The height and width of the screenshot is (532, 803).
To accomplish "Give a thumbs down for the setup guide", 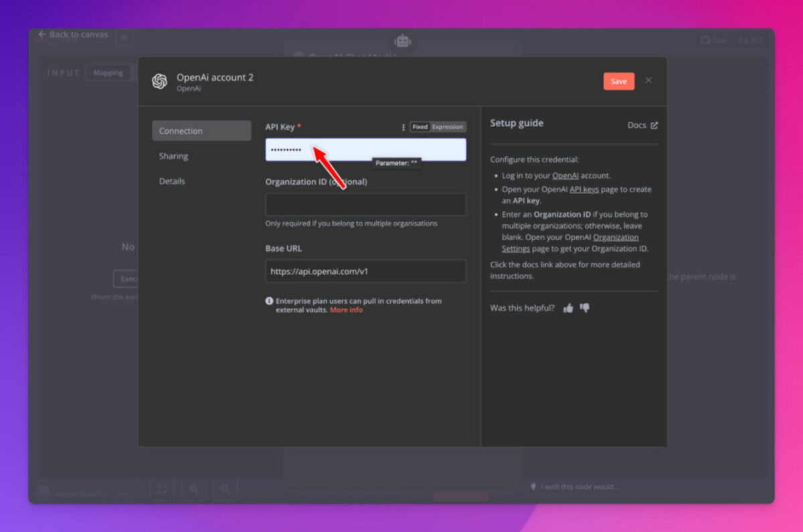I will click(585, 308).
